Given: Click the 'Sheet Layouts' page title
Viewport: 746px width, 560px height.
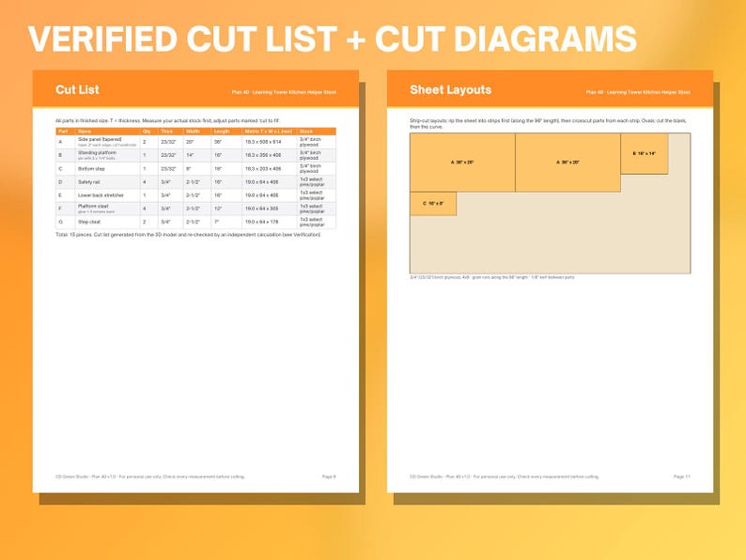Looking at the screenshot, I should (451, 89).
